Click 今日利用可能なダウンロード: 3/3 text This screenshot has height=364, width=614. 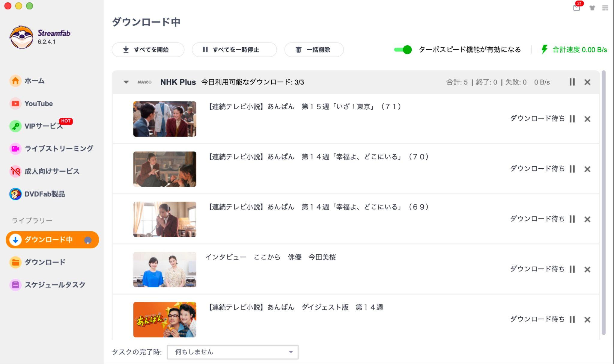tap(252, 82)
